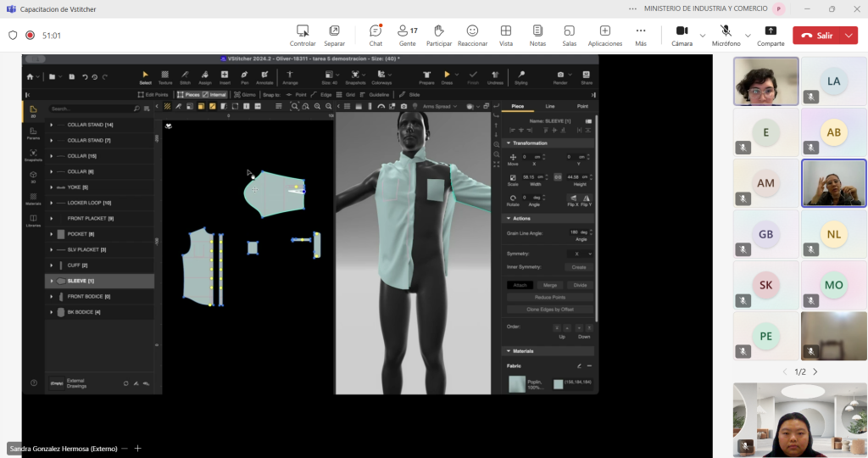Open the VStitcher Share button
868x458 pixels.
(x=587, y=77)
